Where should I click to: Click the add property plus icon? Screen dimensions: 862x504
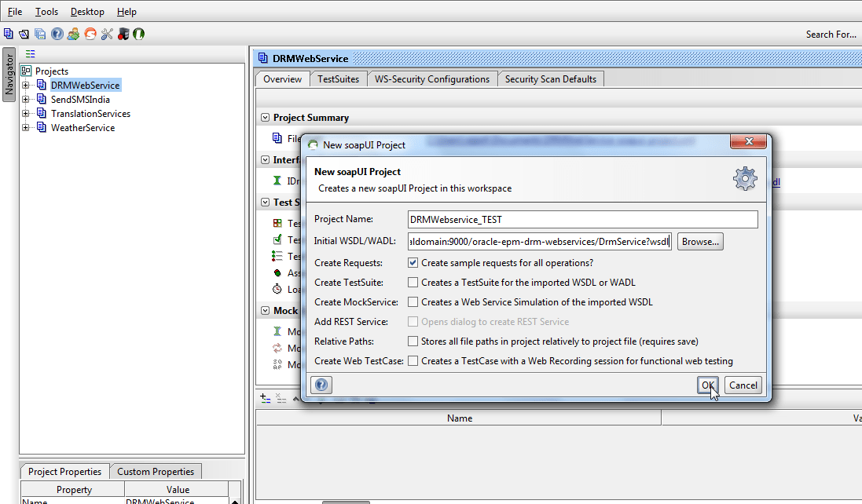265,399
